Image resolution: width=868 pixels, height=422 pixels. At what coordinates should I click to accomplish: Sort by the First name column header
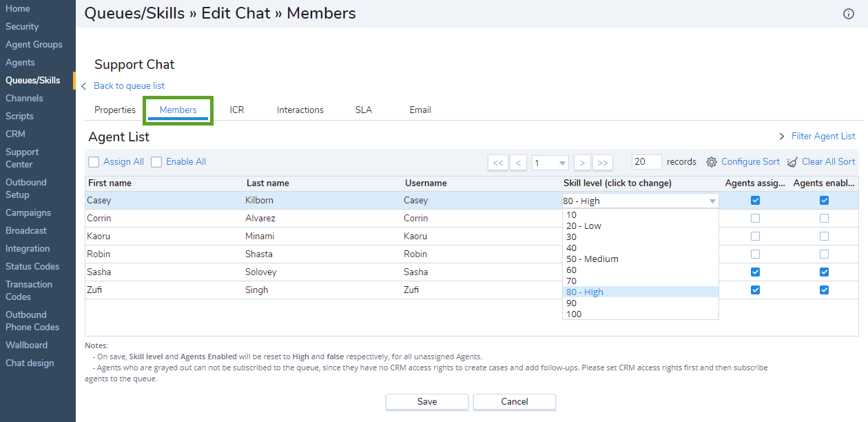(109, 183)
